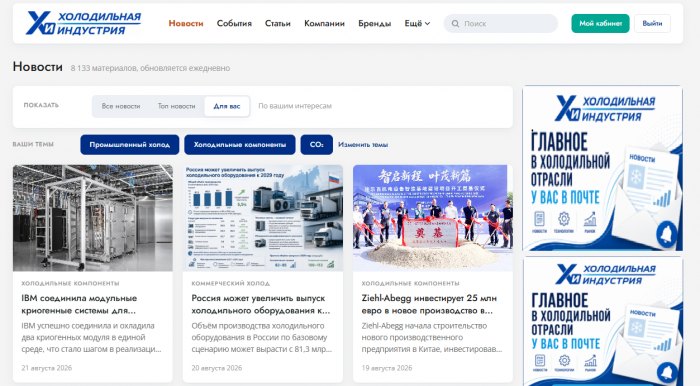The width and height of the screenshot is (700, 386).
Task: Click ХОЛОДИЛЬНЫЕ КОМПОНЕНТЫ label on Ziehl-Abegg card
Action: 410,283
